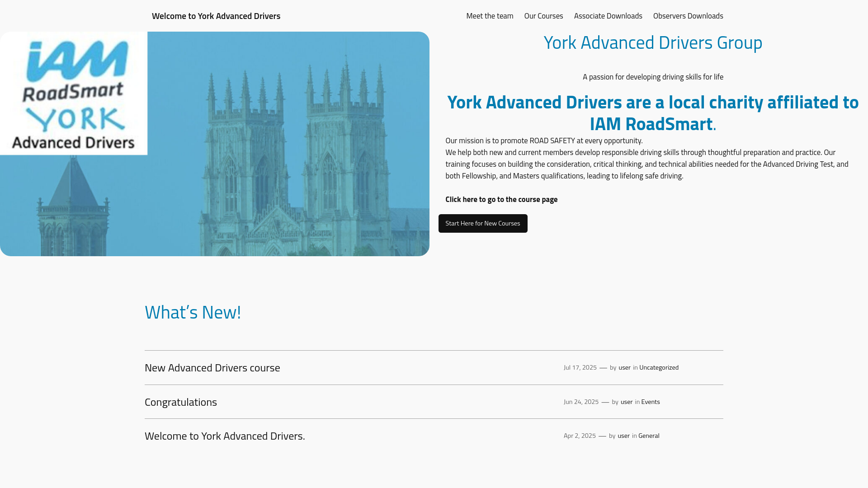Click author user on the Jun 24 post
The width and height of the screenshot is (868, 488).
(x=627, y=402)
